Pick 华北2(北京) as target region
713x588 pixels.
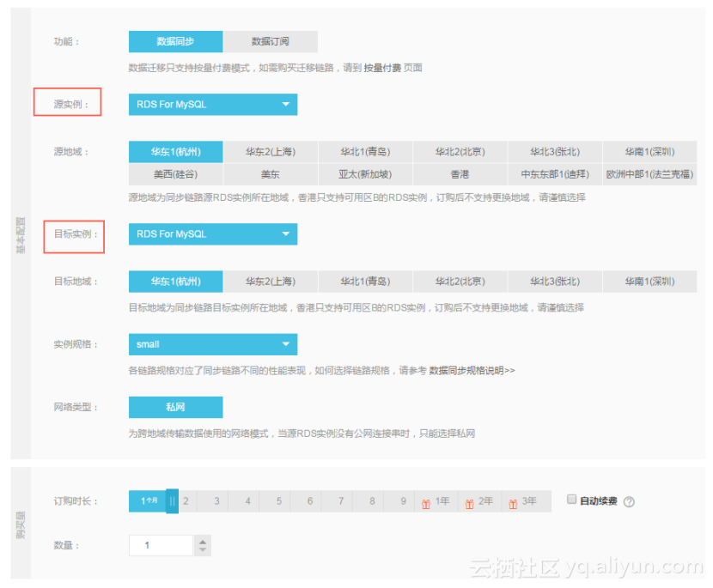point(460,282)
